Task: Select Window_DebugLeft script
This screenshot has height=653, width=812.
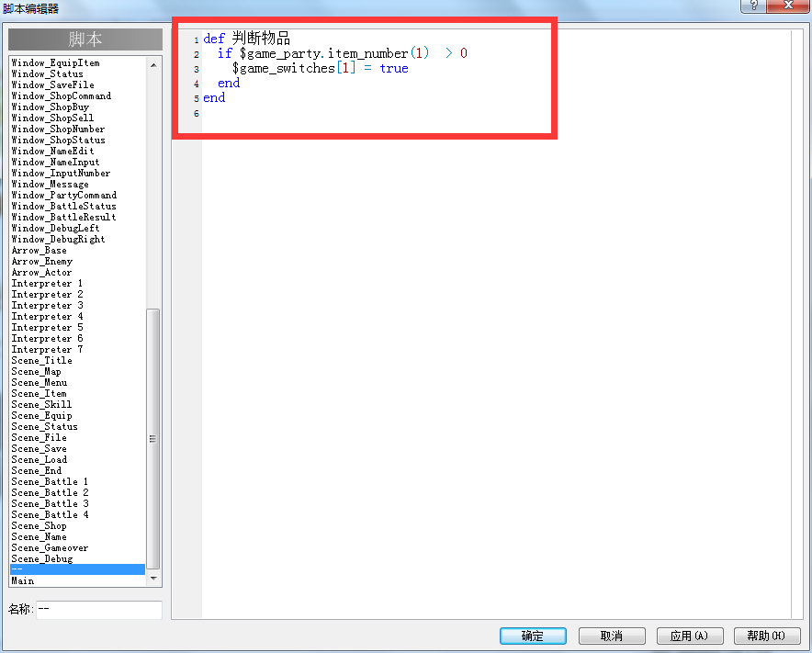Action: 55,229
